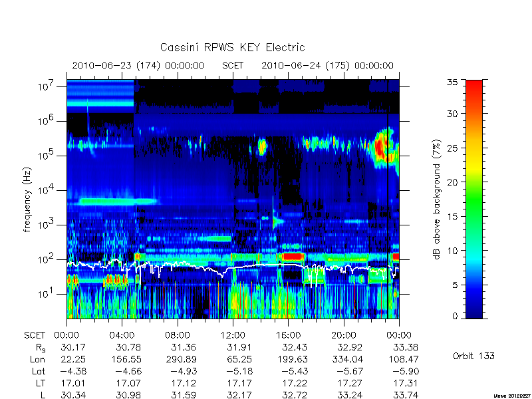The width and height of the screenshot is (532, 399).
Task: Click the 12:00 SCET time label
Action: point(233,336)
